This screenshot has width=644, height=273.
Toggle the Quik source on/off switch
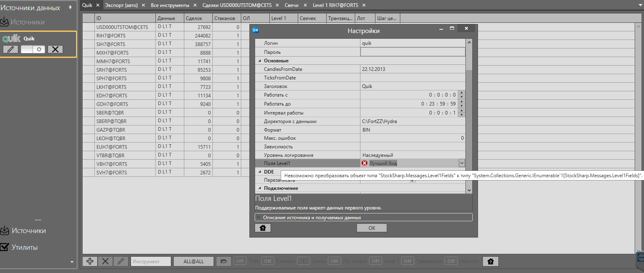[33, 49]
